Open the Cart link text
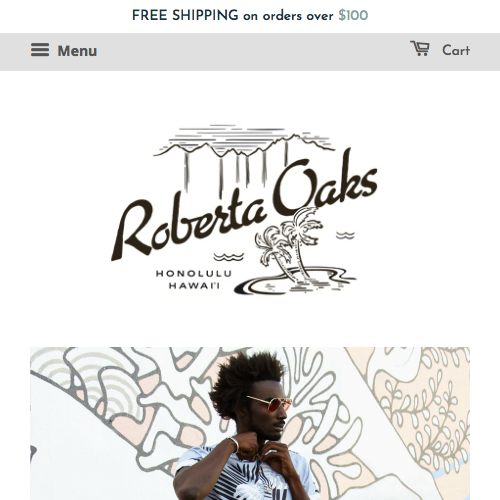500x500 pixels. coord(456,50)
